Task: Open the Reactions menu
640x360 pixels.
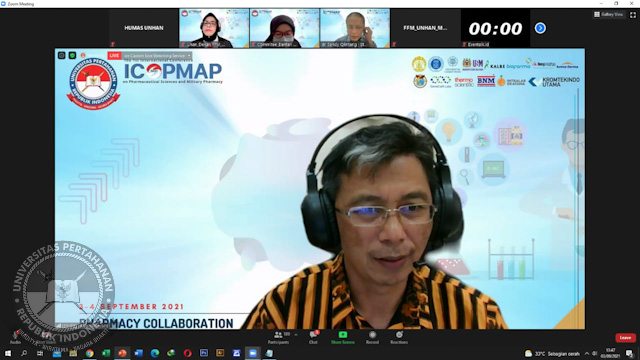Action: (399, 338)
